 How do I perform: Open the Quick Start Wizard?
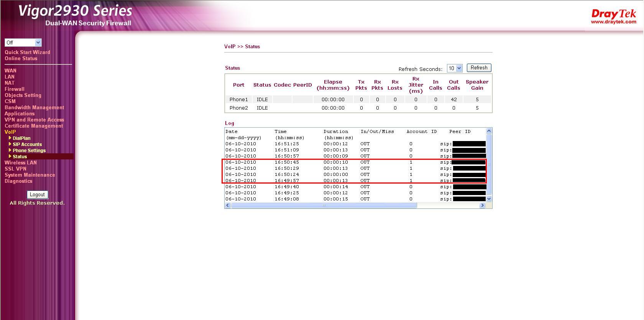point(27,52)
